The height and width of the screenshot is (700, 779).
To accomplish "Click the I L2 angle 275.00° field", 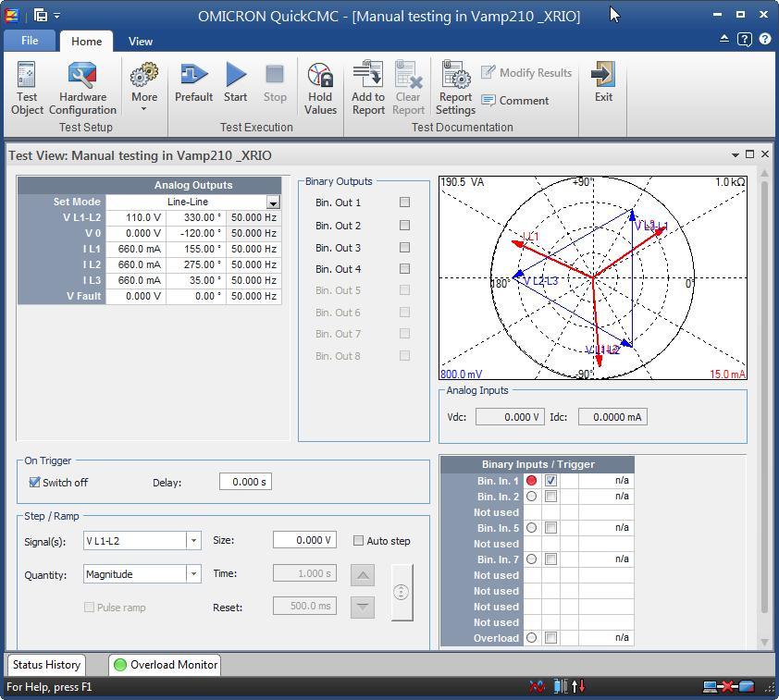I will [196, 264].
